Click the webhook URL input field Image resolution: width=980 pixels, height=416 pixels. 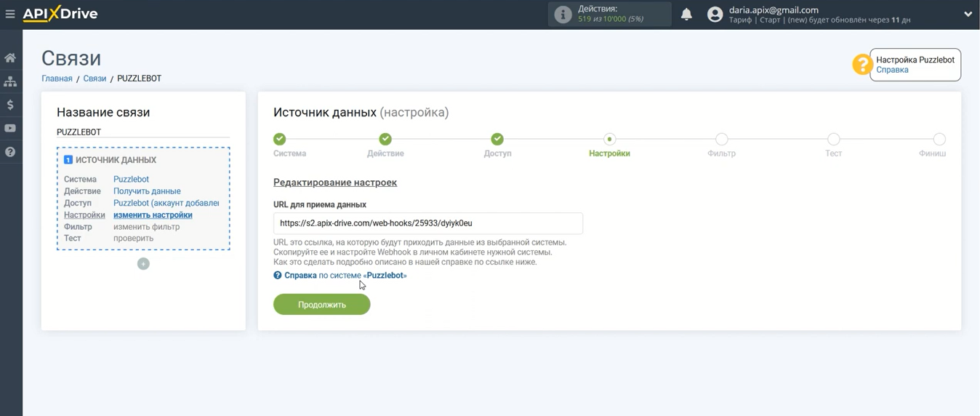pyautogui.click(x=428, y=223)
